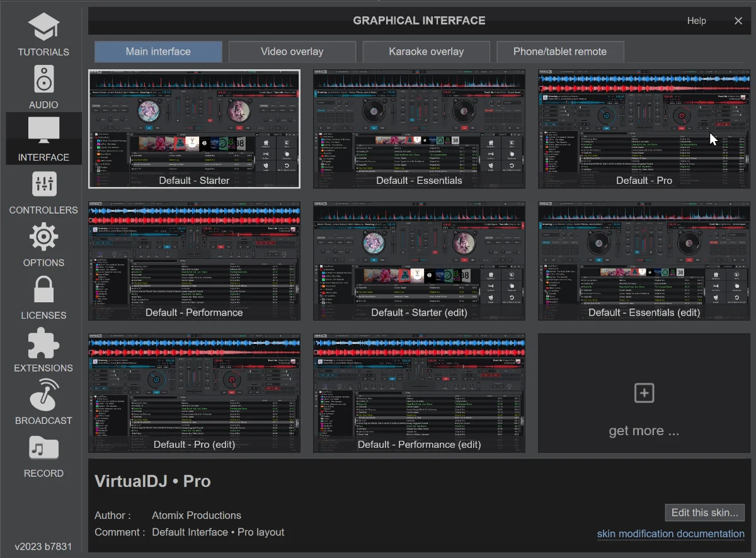Open the Controllers mixer icon
The image size is (756, 558).
click(43, 185)
